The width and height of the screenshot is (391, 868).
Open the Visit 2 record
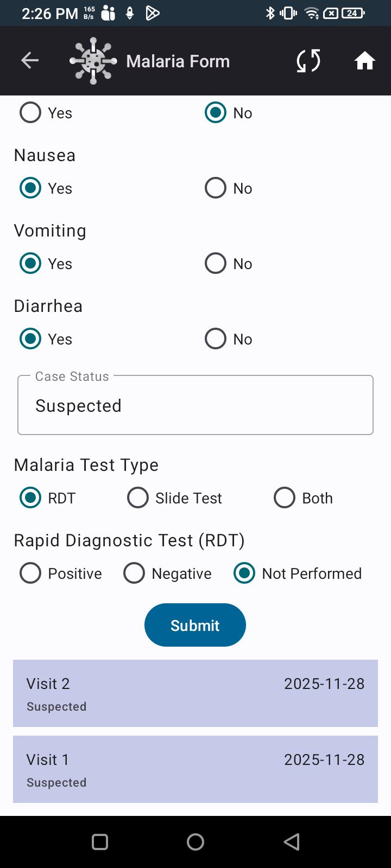click(195, 693)
